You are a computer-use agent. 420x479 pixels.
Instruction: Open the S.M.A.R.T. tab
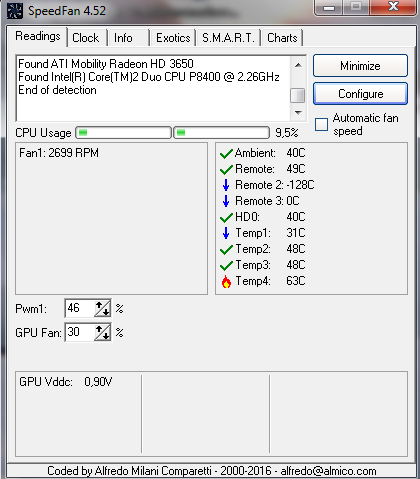(228, 38)
